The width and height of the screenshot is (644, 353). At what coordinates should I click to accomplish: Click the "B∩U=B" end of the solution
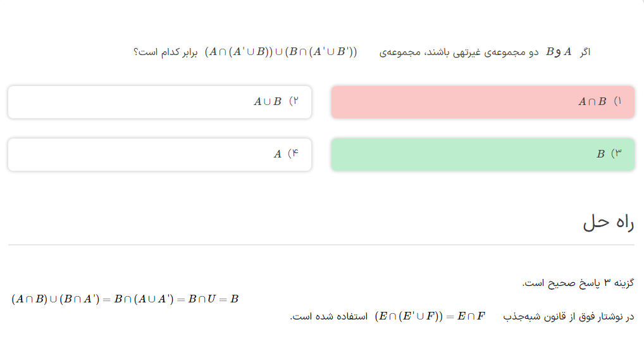pos(213,299)
